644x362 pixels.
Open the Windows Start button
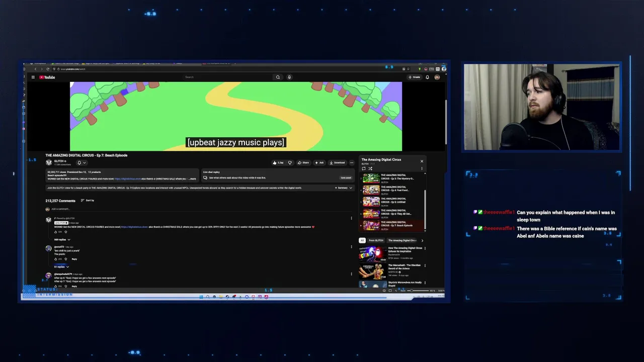tap(201, 297)
